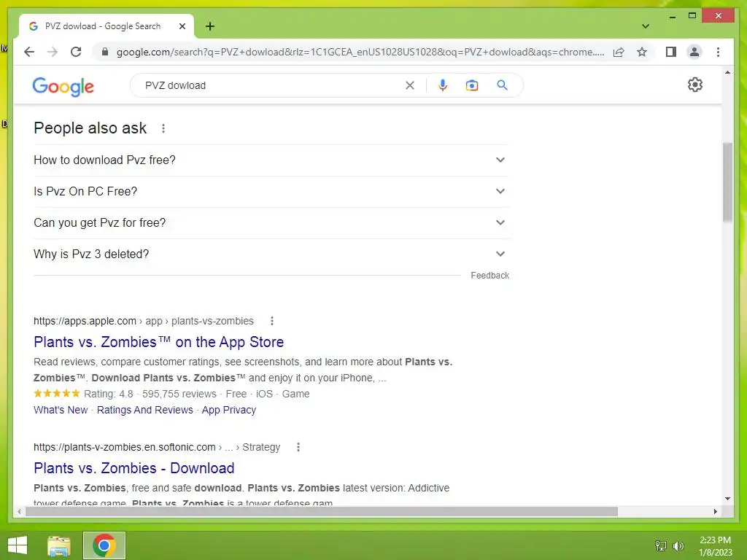Click the scroll right arrow
The image size is (747, 560).
click(x=715, y=511)
